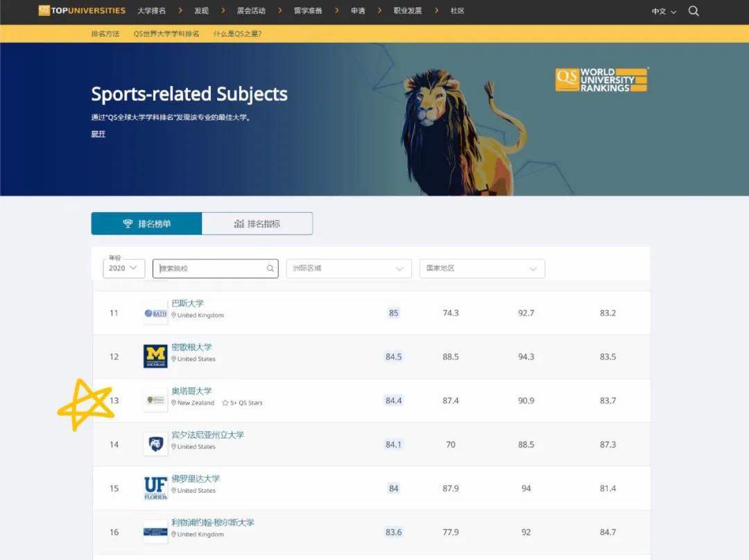Open the search magnifier in top bar

694,11
